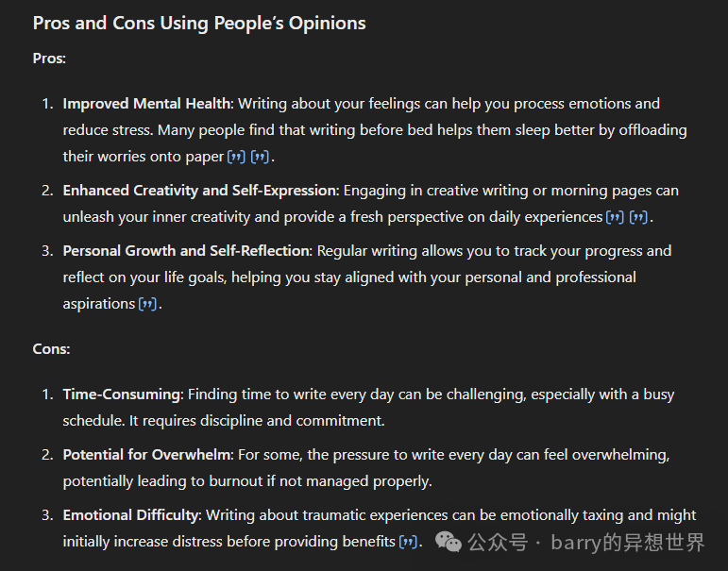Open second citation after "worries onto paper"
Viewport: 728px width, 571px height.
tap(260, 157)
